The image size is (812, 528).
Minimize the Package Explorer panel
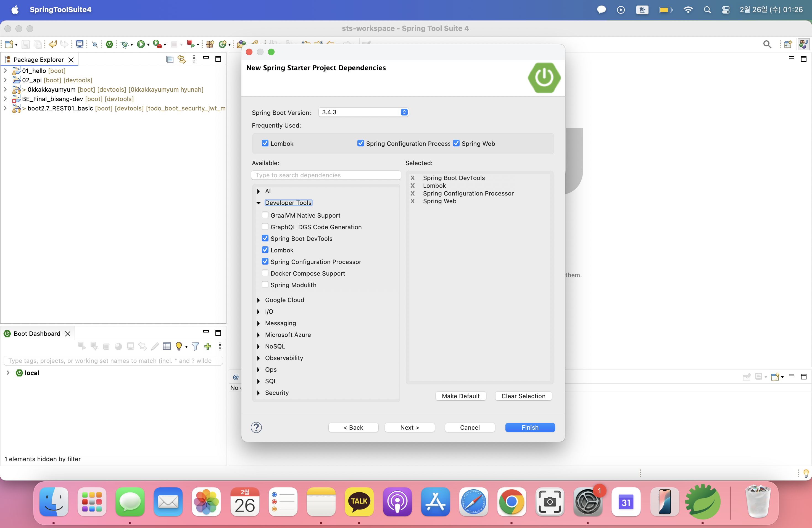click(206, 58)
